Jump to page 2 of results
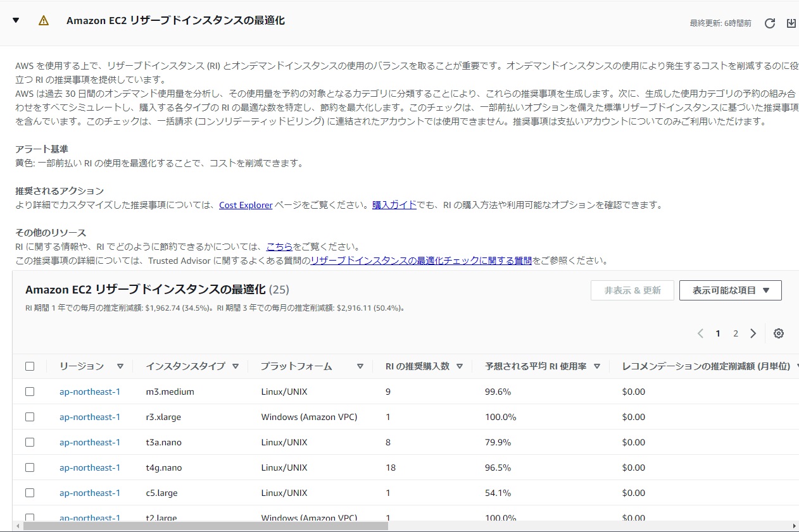This screenshot has width=799, height=532. [x=736, y=333]
